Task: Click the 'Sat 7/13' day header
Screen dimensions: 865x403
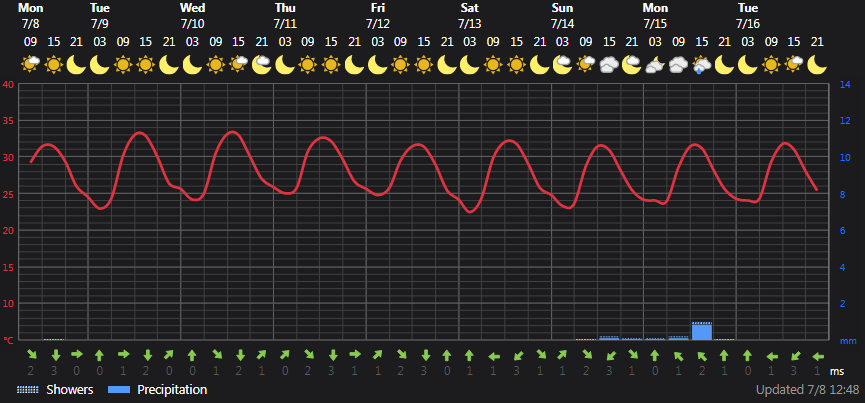Action: click(x=469, y=16)
